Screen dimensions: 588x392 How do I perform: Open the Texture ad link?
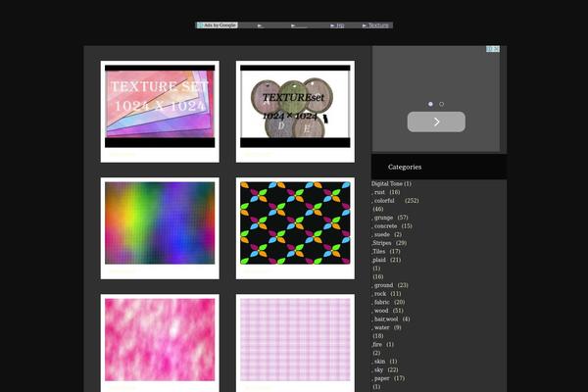[375, 25]
